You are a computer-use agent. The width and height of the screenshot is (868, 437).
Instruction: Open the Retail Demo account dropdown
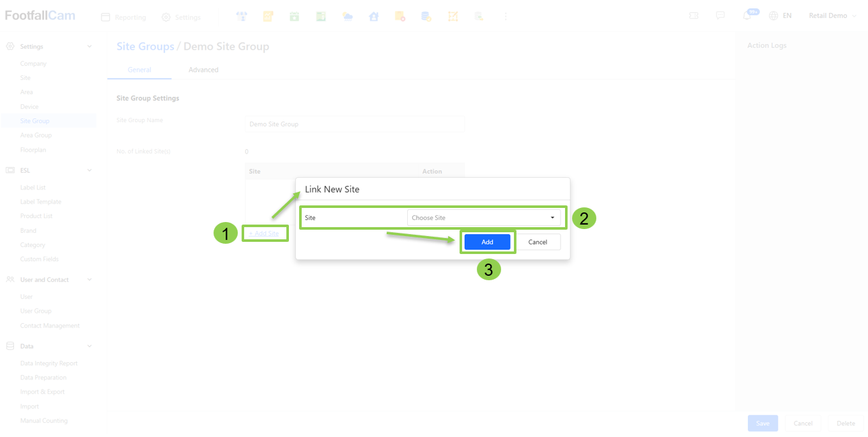[832, 16]
